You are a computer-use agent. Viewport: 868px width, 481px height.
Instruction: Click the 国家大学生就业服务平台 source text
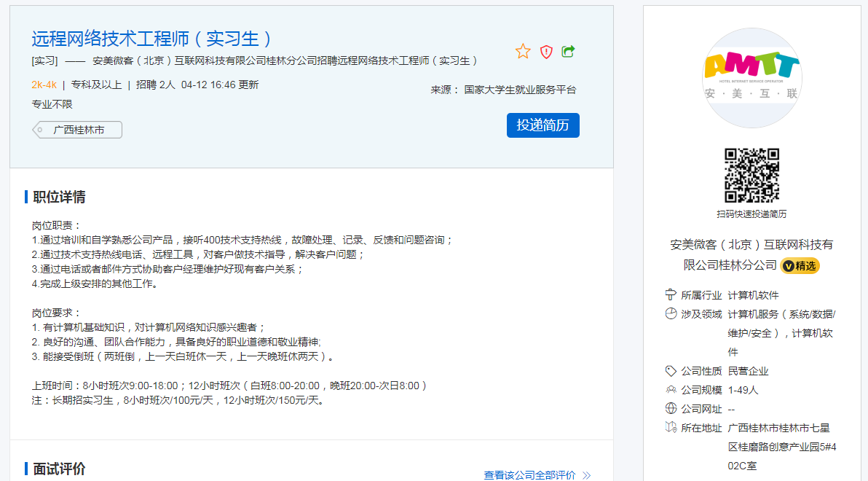coord(520,90)
